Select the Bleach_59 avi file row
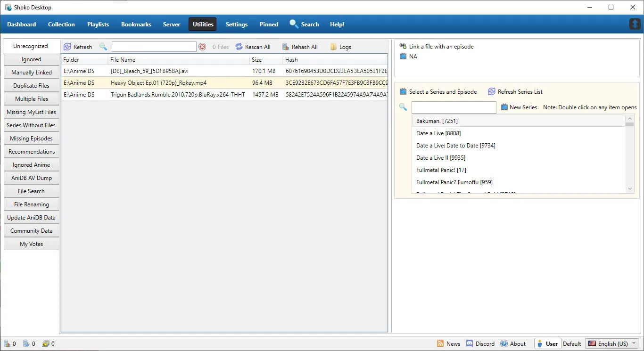This screenshot has height=351, width=644. 224,71
